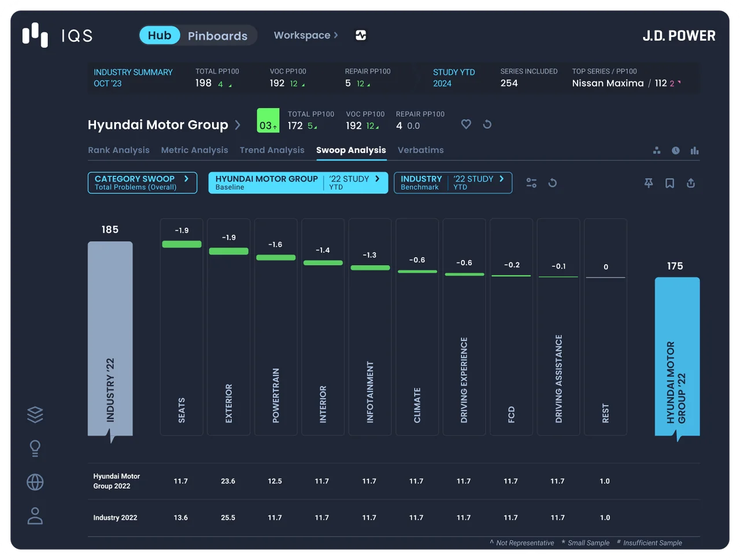The height and width of the screenshot is (560, 740).
Task: Pin the swoop chart with pin icon
Action: coord(649,183)
